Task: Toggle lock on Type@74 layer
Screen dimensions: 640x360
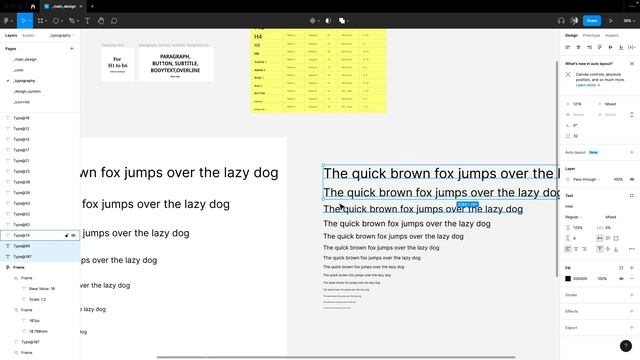Action: click(x=67, y=236)
